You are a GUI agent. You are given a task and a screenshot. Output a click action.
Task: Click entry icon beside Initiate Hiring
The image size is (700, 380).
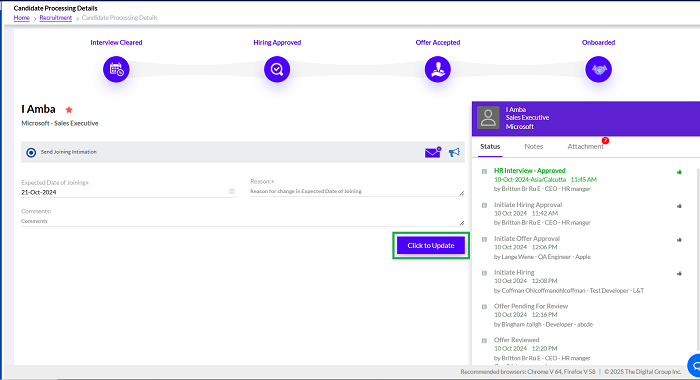pyautogui.click(x=484, y=273)
